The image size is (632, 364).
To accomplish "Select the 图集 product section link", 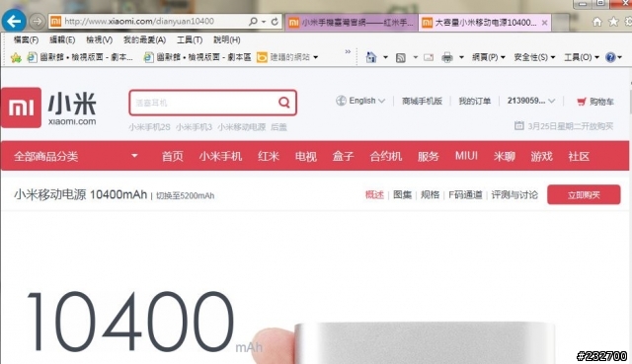I will (402, 195).
